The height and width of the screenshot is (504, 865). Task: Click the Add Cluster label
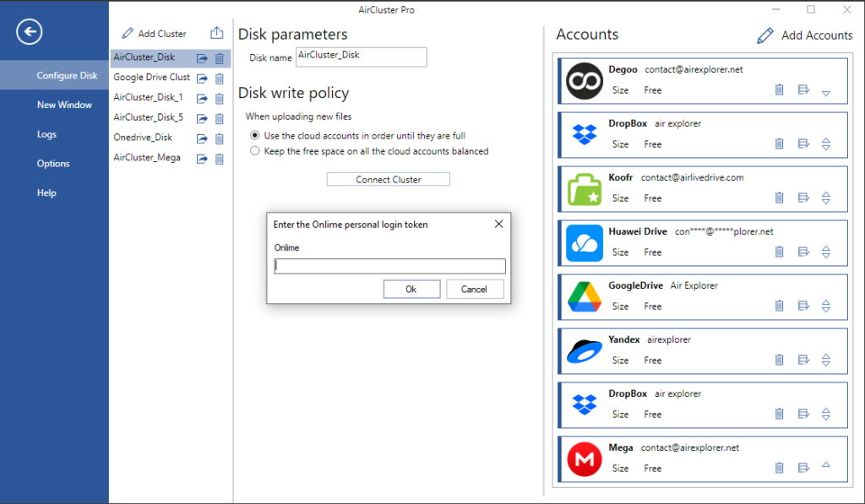pos(162,34)
